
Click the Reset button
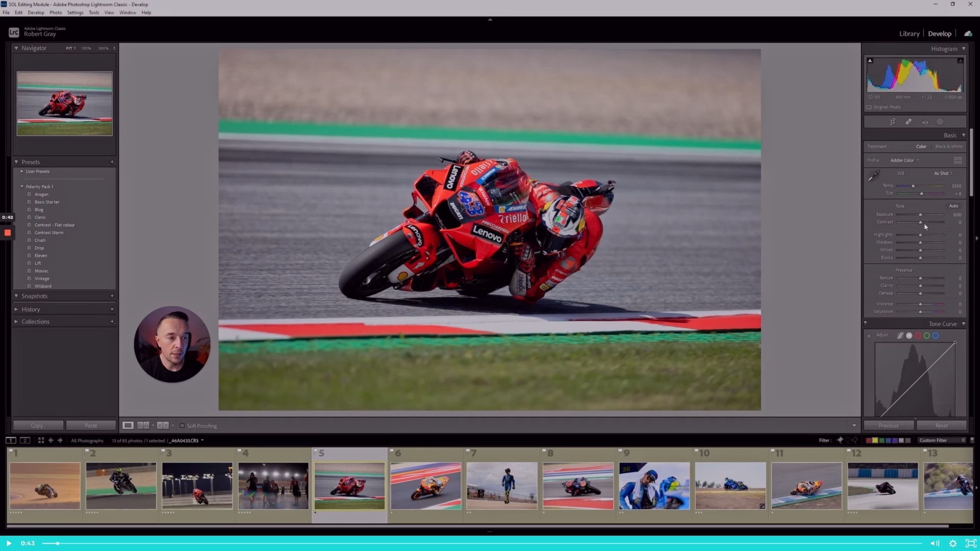(x=941, y=425)
